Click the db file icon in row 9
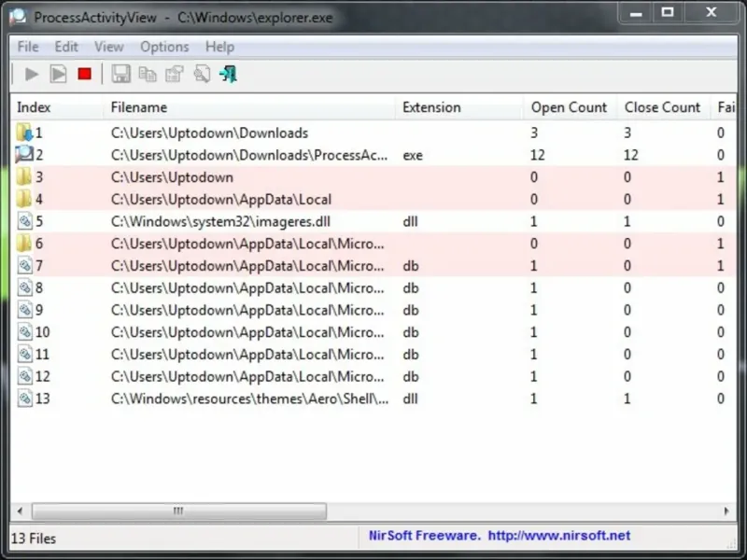 [25, 310]
